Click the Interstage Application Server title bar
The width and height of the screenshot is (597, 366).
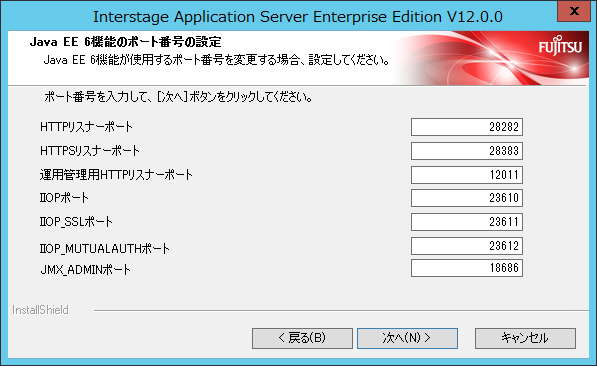(x=298, y=17)
